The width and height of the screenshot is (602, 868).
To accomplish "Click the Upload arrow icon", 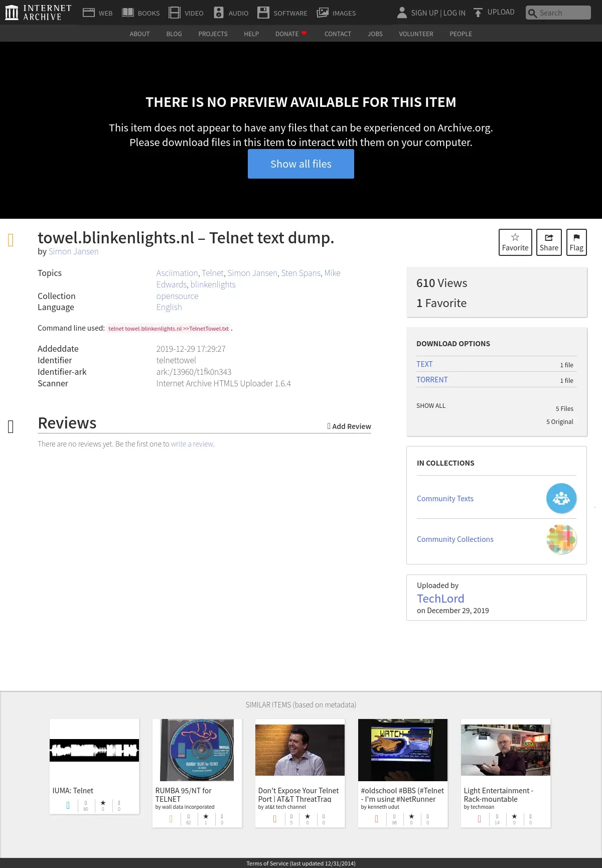I will tap(478, 13).
